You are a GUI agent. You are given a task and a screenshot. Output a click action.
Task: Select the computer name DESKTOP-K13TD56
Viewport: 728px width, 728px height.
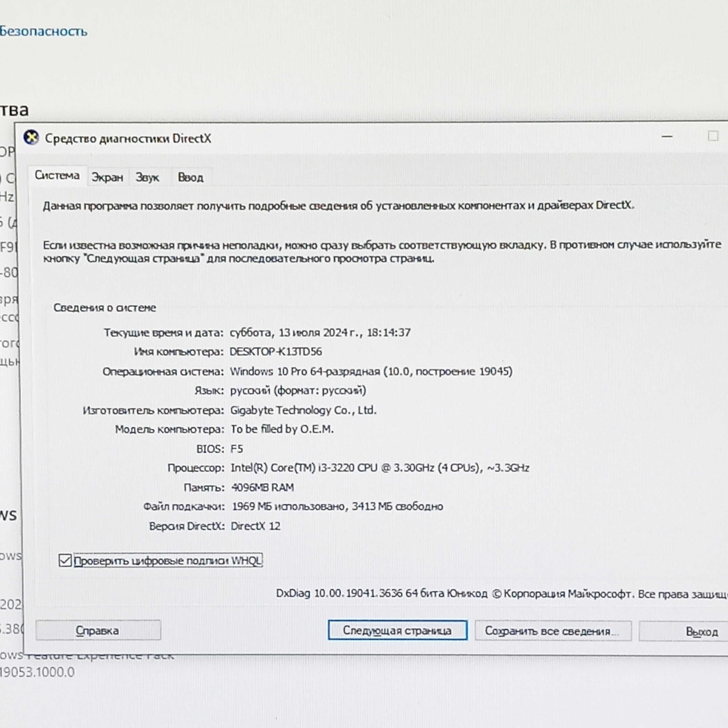click(276, 352)
